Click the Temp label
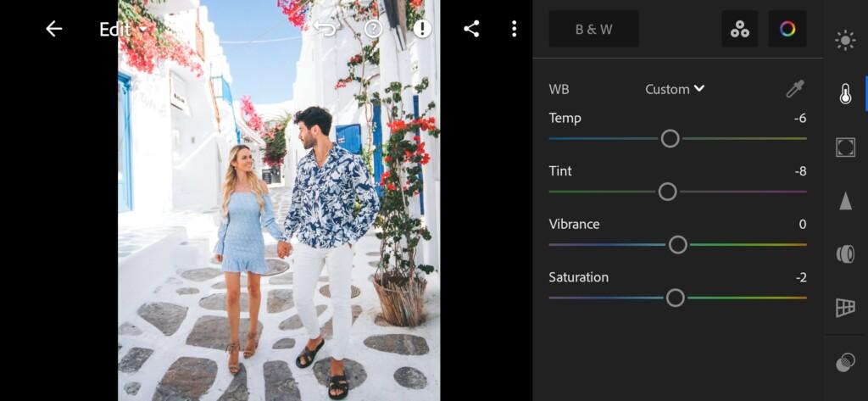Screen dimensions: 868x401 [565, 118]
